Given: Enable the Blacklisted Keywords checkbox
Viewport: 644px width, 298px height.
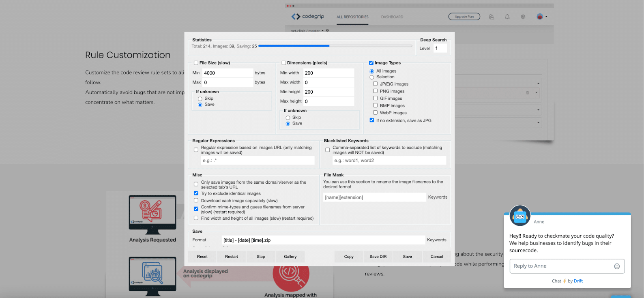Looking at the screenshot, I should pos(328,150).
